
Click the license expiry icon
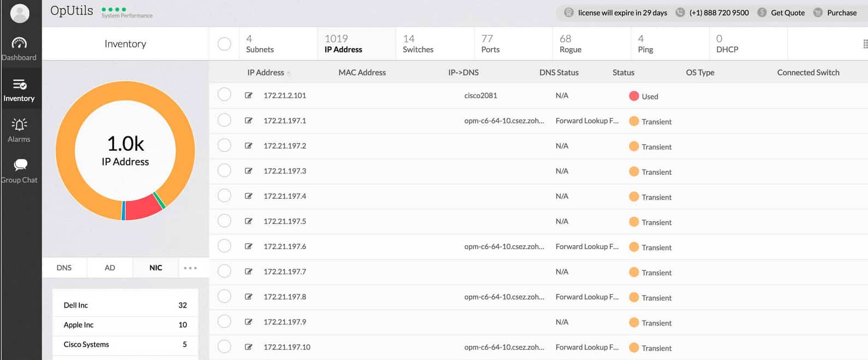[x=568, y=13]
